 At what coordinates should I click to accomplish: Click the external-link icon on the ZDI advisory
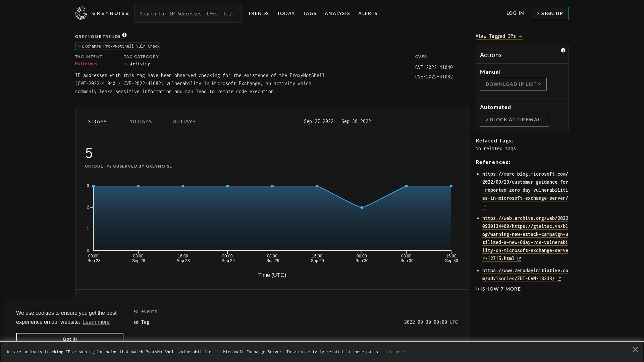(x=559, y=279)
